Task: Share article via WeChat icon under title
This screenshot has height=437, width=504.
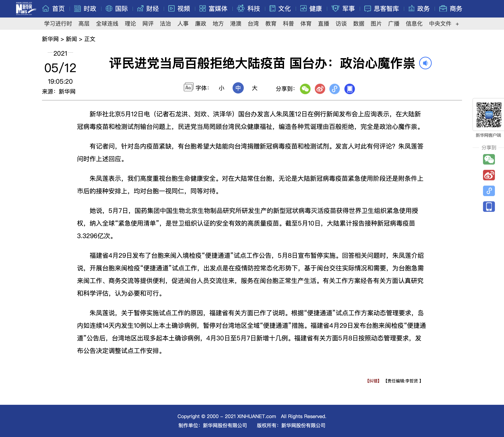Action: tap(305, 89)
